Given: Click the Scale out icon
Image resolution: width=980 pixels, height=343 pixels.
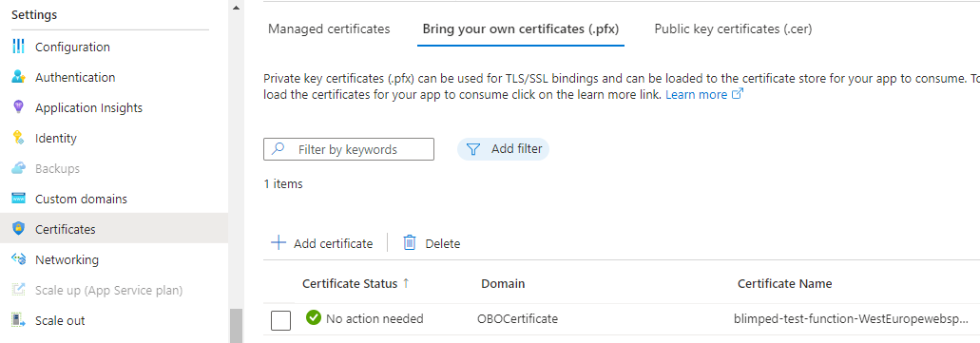Looking at the screenshot, I should point(19,320).
